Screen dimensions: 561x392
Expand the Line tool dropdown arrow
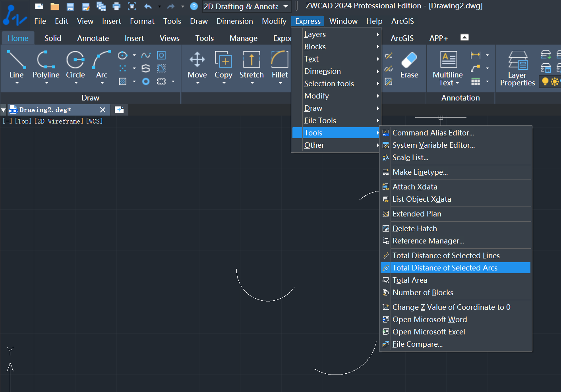tap(17, 83)
